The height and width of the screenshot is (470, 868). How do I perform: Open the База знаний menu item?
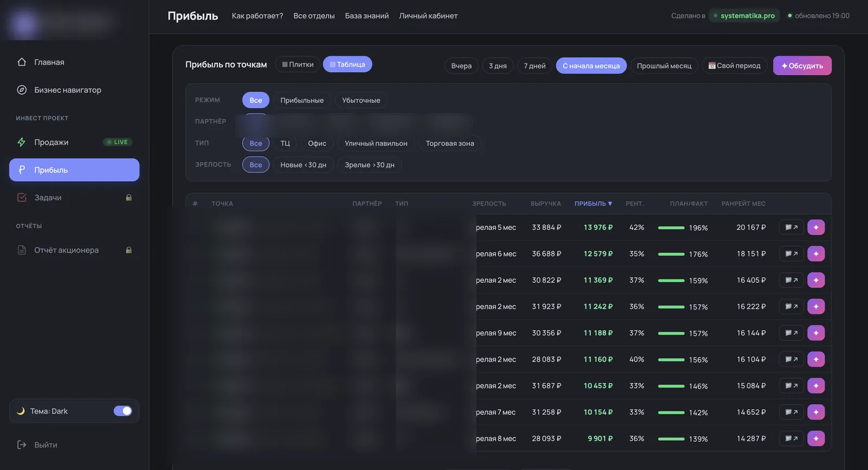click(367, 16)
